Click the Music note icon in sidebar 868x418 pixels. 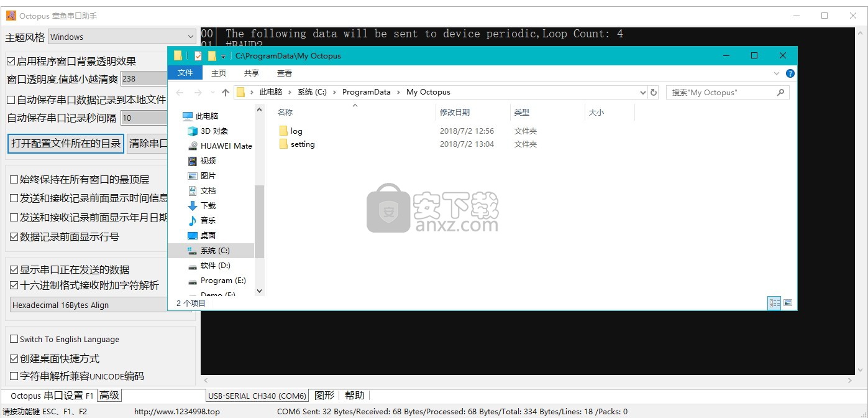[x=193, y=221]
